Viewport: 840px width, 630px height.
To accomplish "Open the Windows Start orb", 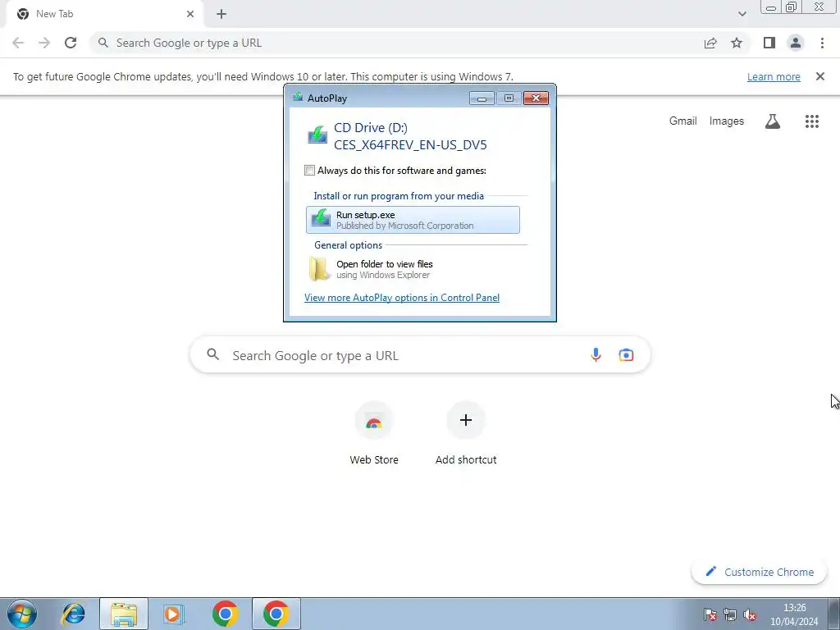I will [22, 614].
